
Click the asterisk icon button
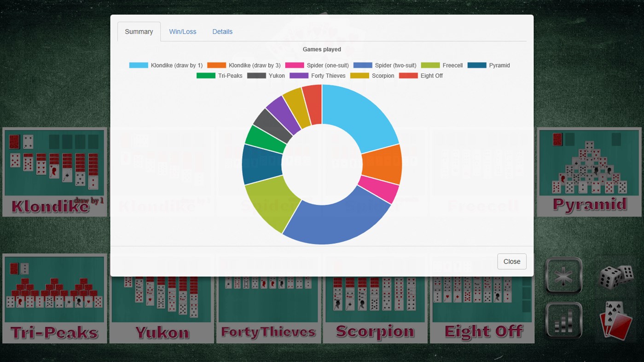[564, 276]
